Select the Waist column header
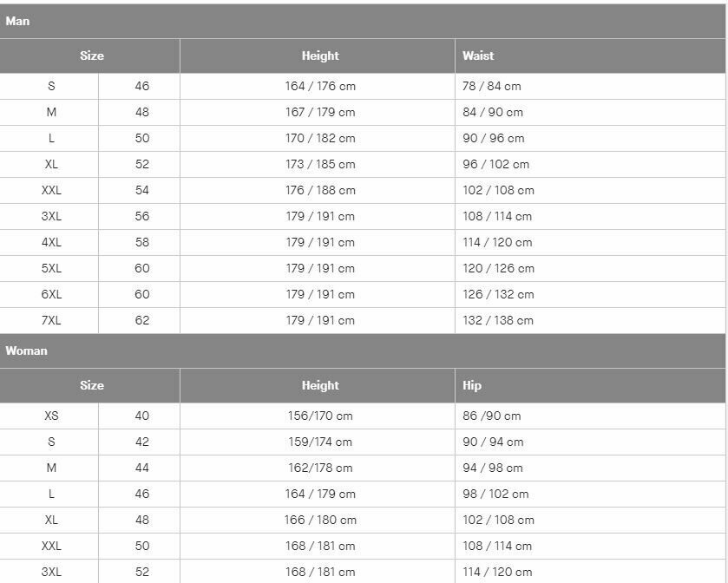This screenshot has width=728, height=583. [590, 56]
